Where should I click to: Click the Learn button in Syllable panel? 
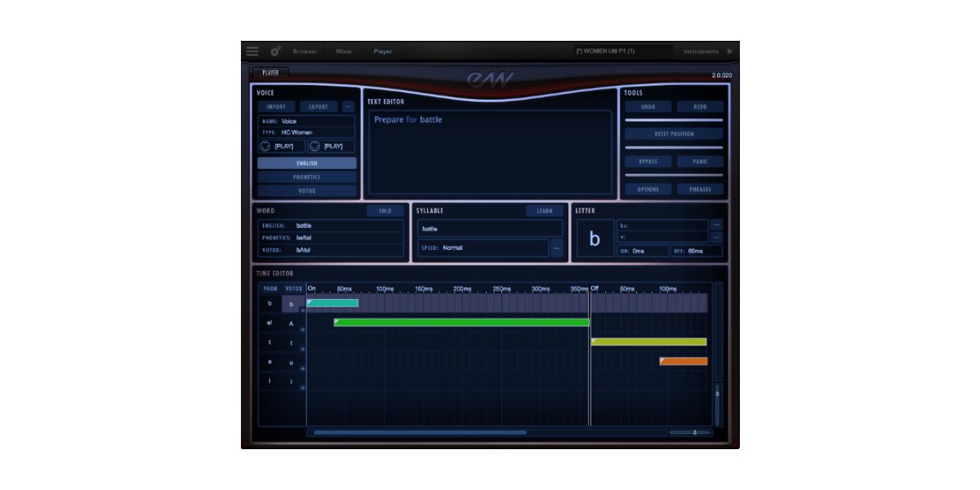[545, 211]
